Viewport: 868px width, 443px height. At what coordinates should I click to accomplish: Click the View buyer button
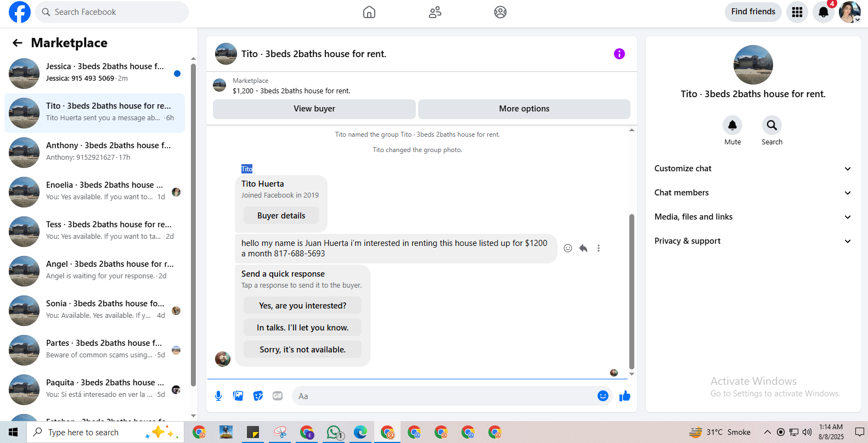tap(314, 109)
